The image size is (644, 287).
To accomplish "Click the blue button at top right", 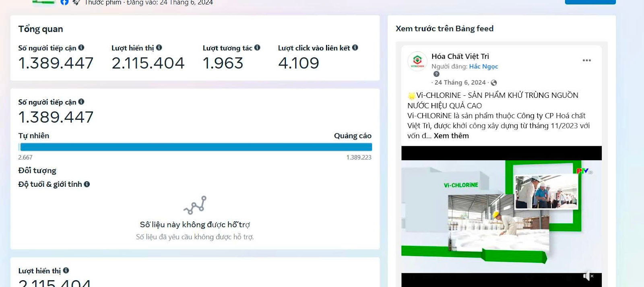I will 590,2.
